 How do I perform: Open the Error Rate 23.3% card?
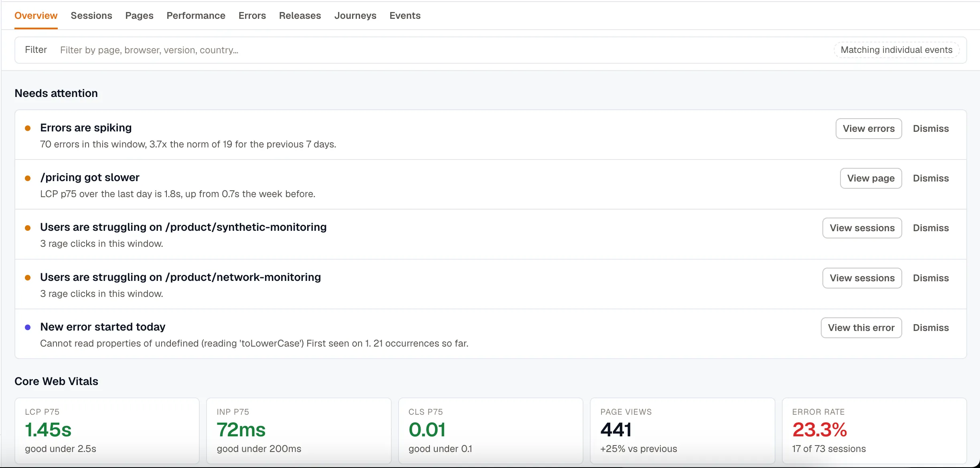point(875,431)
